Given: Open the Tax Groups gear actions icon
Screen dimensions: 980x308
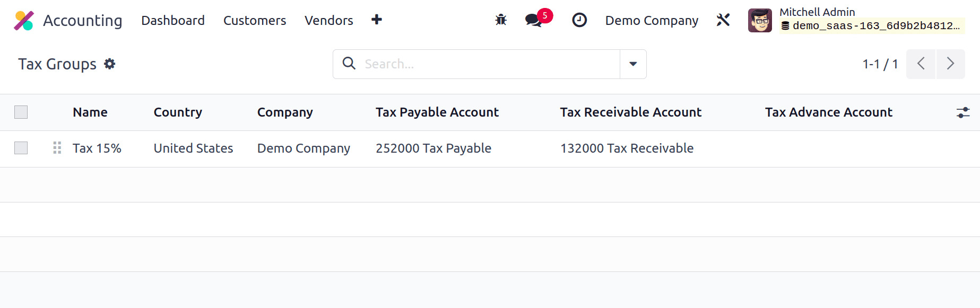Looking at the screenshot, I should point(110,64).
